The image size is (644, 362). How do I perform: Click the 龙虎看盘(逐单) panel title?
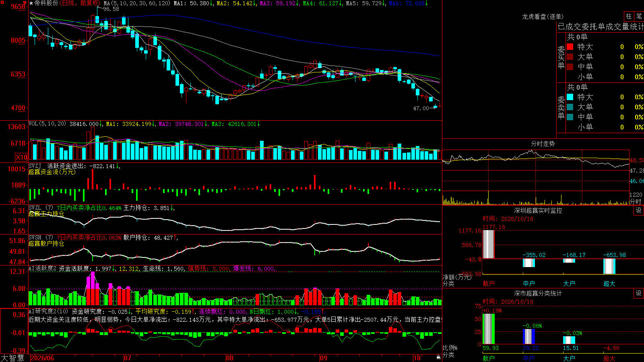coord(543,16)
